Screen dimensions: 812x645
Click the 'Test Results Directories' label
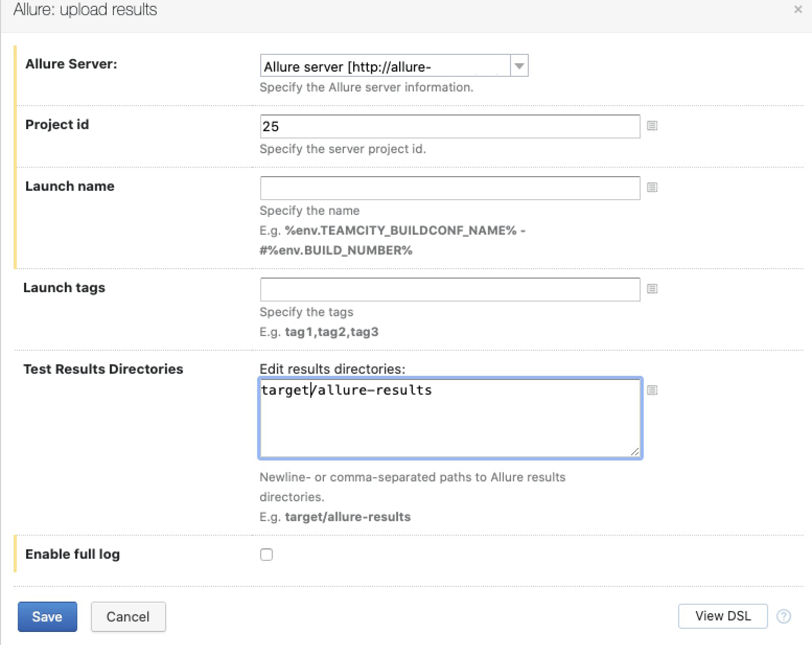click(103, 369)
